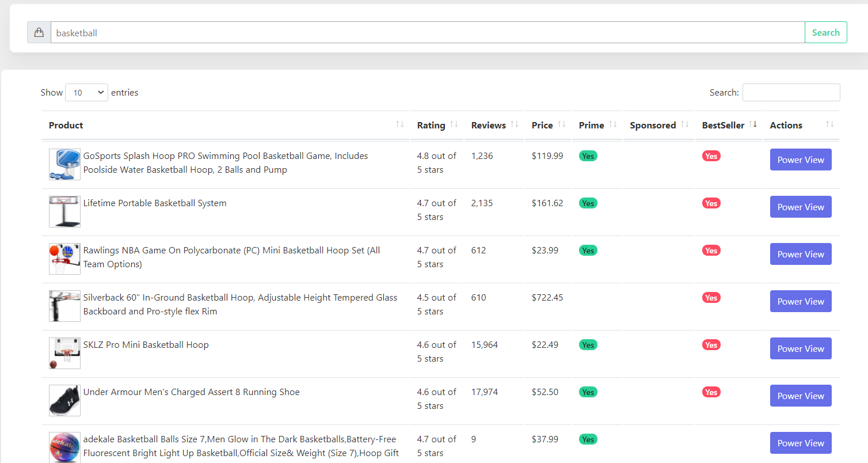Click the $37.99 price cell
This screenshot has height=463, width=868.
(x=545, y=439)
